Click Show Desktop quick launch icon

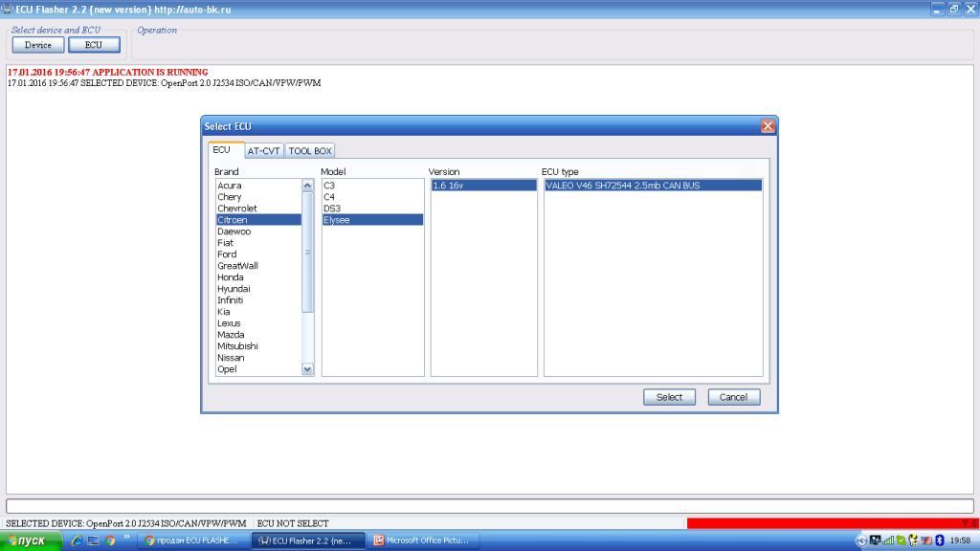click(x=93, y=540)
